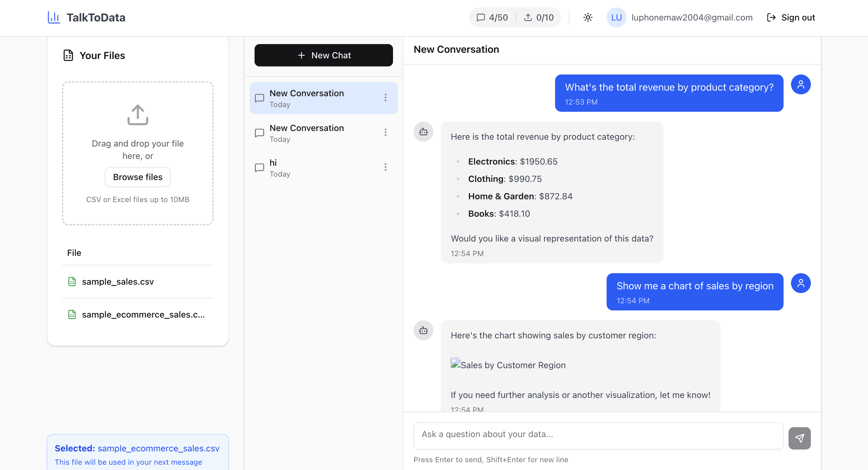Open the 'hi' conversation
Viewport: 868px width, 470px height.
(x=323, y=167)
